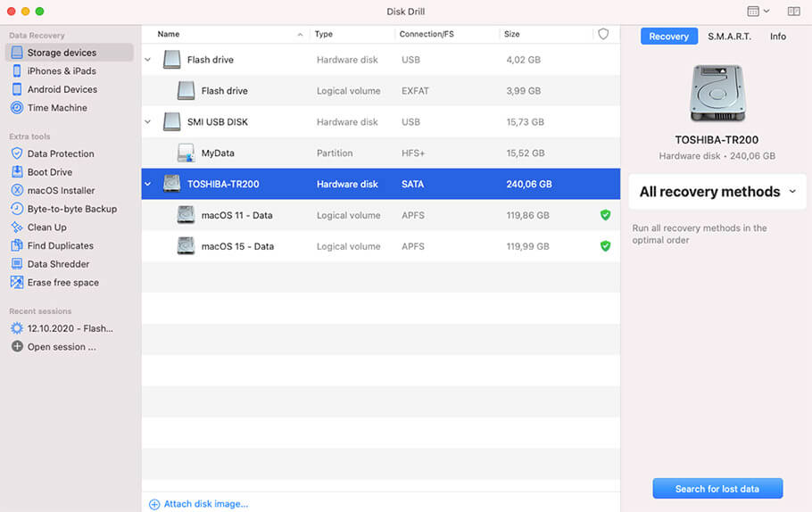Click 119,86 GB size value
Viewport: 812px width, 512px height.
[x=527, y=215]
